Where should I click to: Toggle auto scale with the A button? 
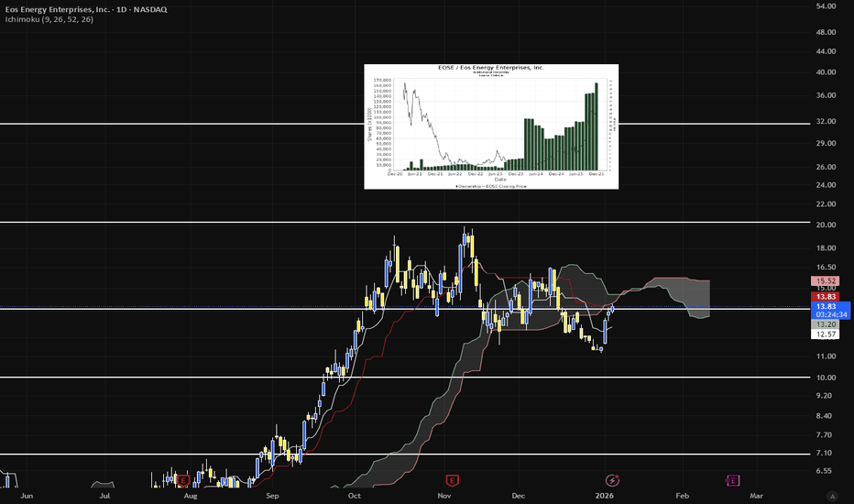pos(832,496)
